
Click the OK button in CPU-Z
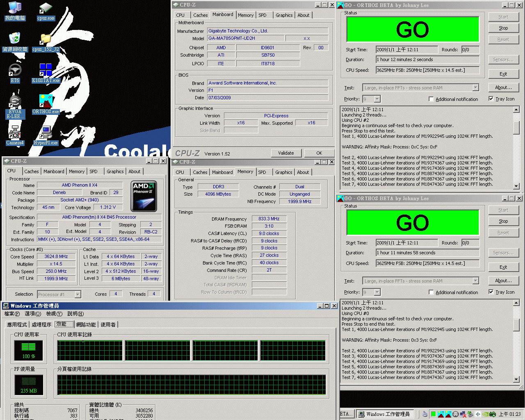[x=319, y=153]
